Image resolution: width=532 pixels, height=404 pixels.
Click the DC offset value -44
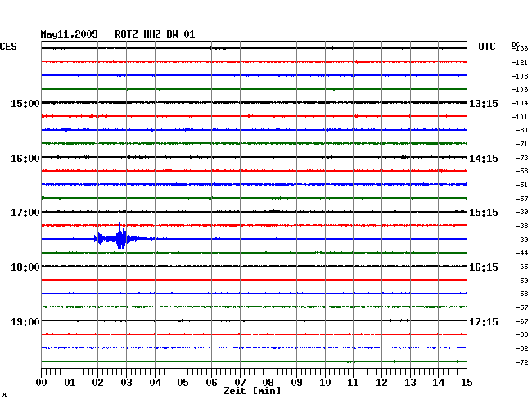pyautogui.click(x=522, y=253)
